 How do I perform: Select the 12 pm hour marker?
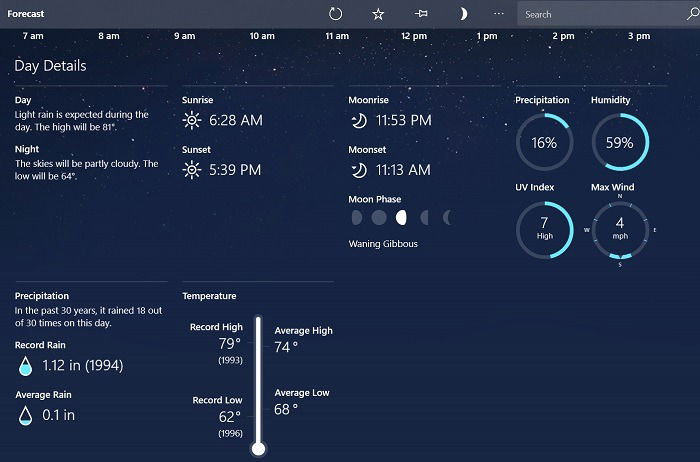point(414,36)
